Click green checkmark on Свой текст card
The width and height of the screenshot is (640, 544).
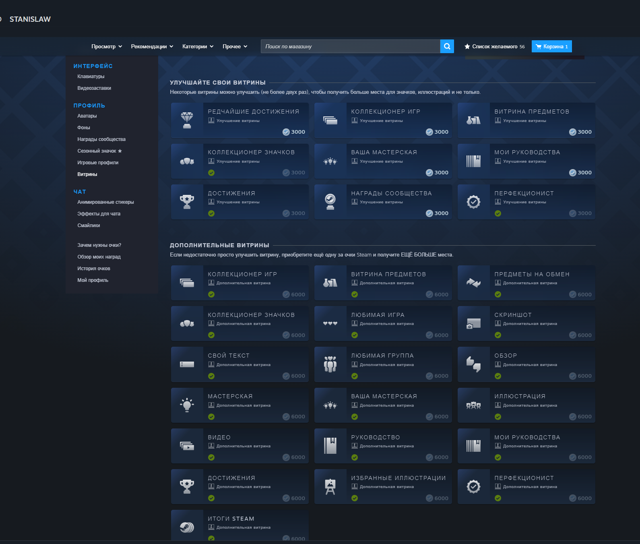(x=211, y=376)
